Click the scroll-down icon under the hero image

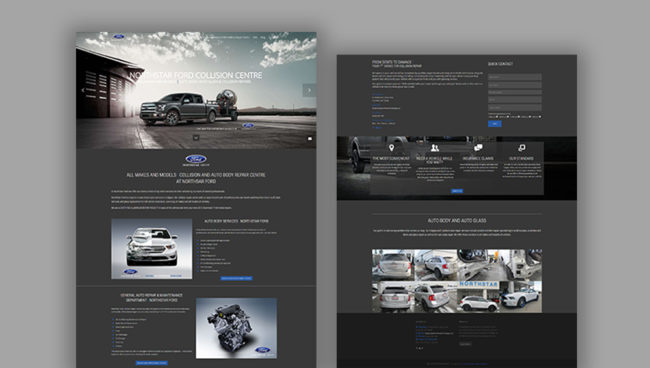[x=196, y=138]
